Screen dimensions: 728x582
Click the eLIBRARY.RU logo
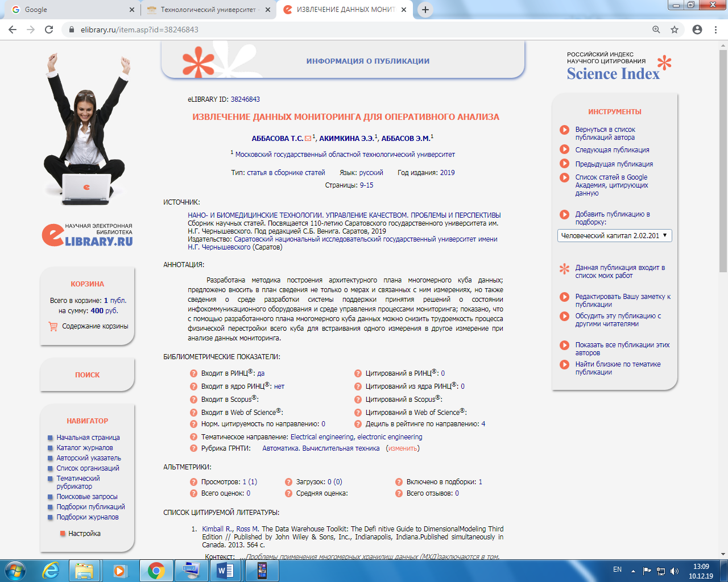87,235
